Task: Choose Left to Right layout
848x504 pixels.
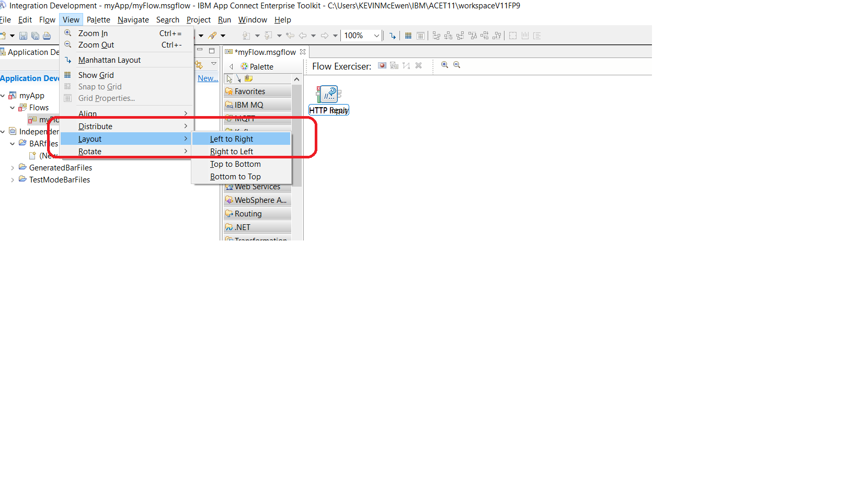Action: [242, 139]
